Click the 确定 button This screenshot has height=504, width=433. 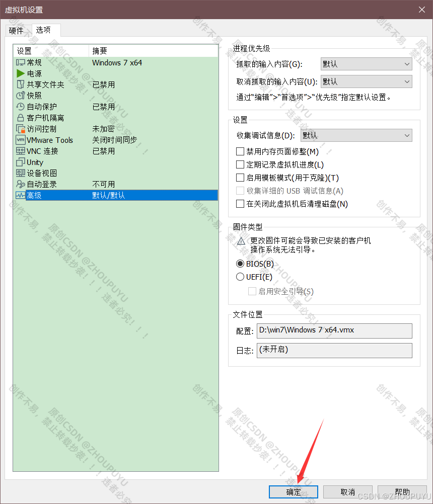[294, 492]
